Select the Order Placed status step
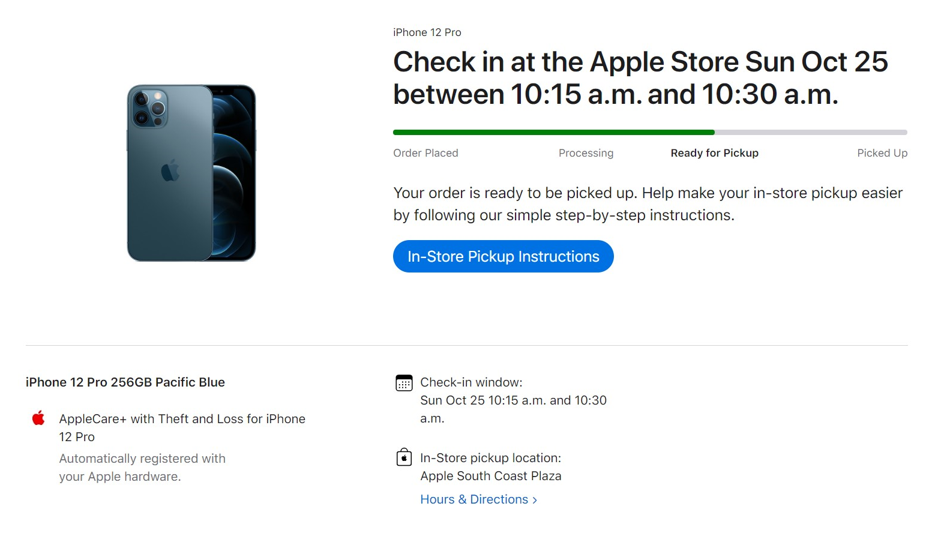The image size is (947, 560). pos(425,153)
